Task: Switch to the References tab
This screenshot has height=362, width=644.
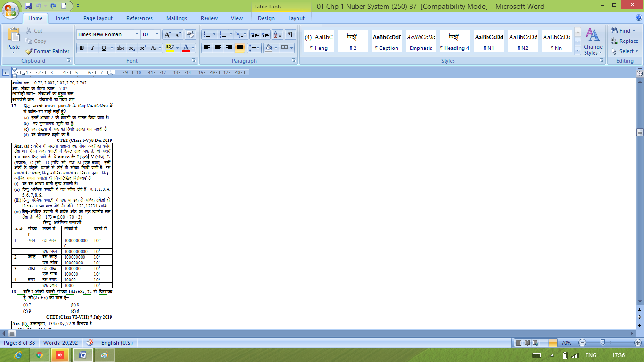Action: click(140, 18)
